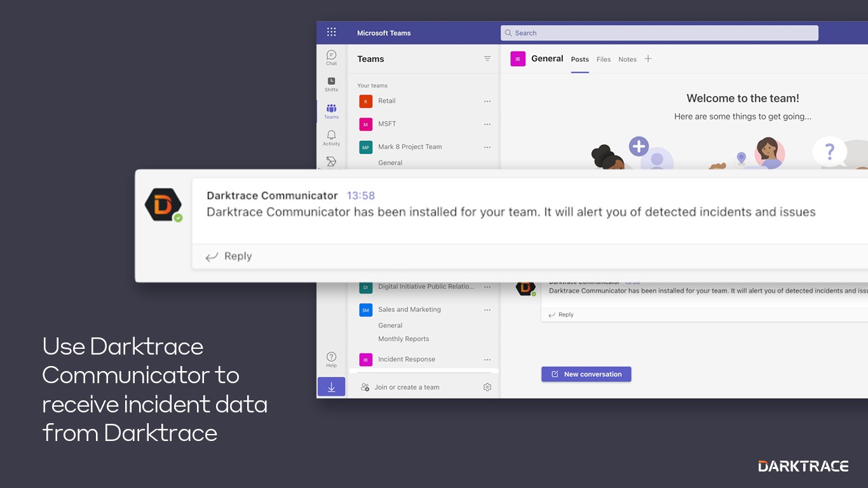The image size is (868, 488).
Task: Click the Digital Initiative team avatar
Action: pyautogui.click(x=365, y=287)
